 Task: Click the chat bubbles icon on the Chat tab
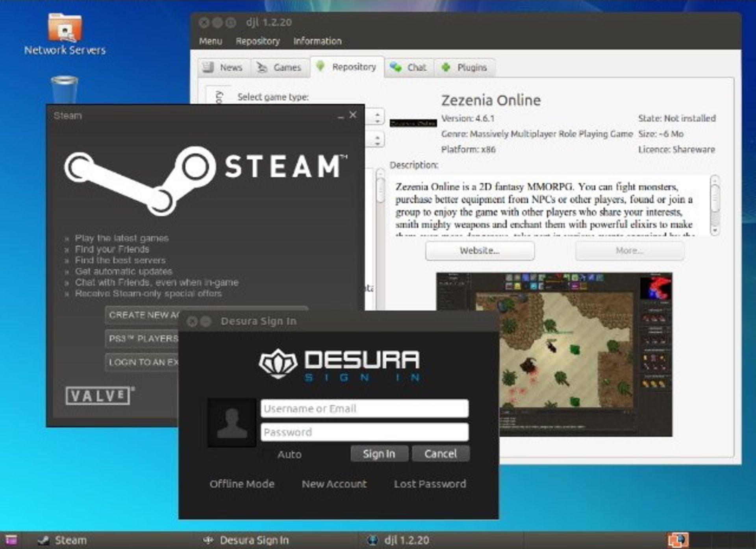tap(396, 67)
